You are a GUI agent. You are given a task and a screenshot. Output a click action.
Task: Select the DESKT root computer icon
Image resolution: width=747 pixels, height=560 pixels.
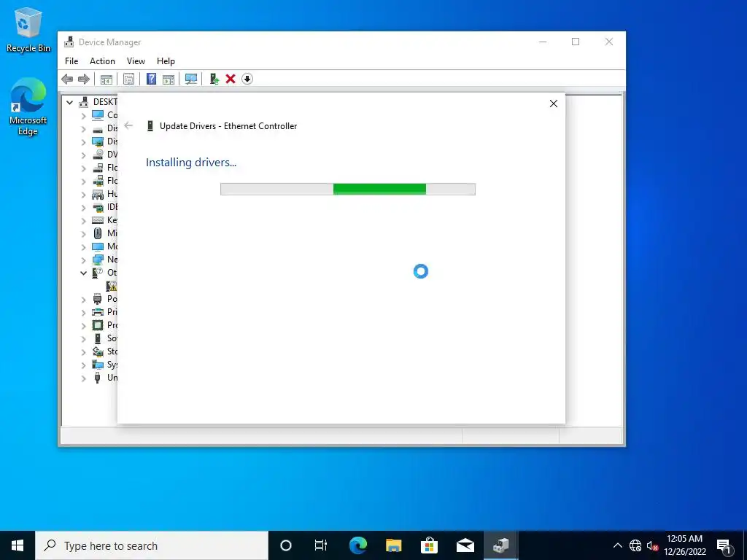(84, 102)
